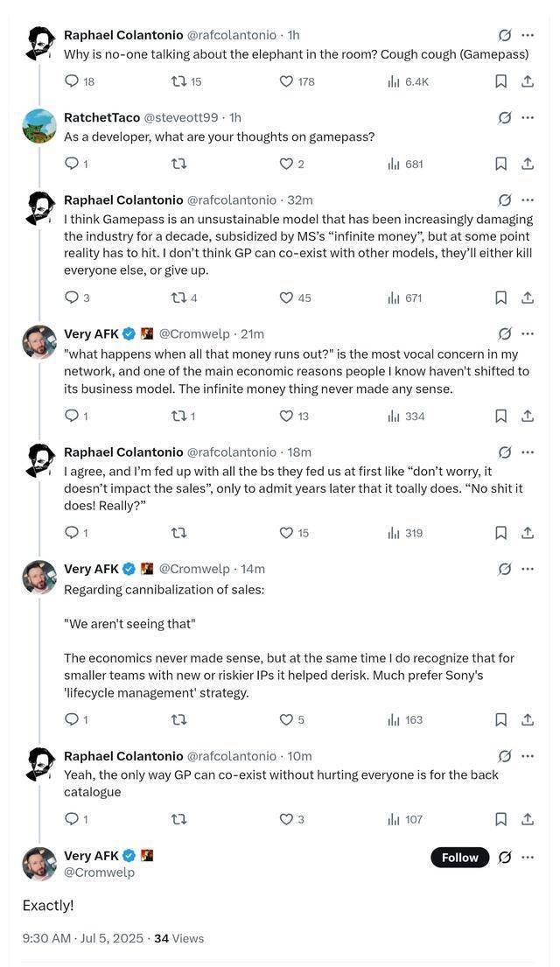Image resolution: width=560 pixels, height=967 pixels.
Task: Open three-dot menu beside Follow button
Action: 528,857
